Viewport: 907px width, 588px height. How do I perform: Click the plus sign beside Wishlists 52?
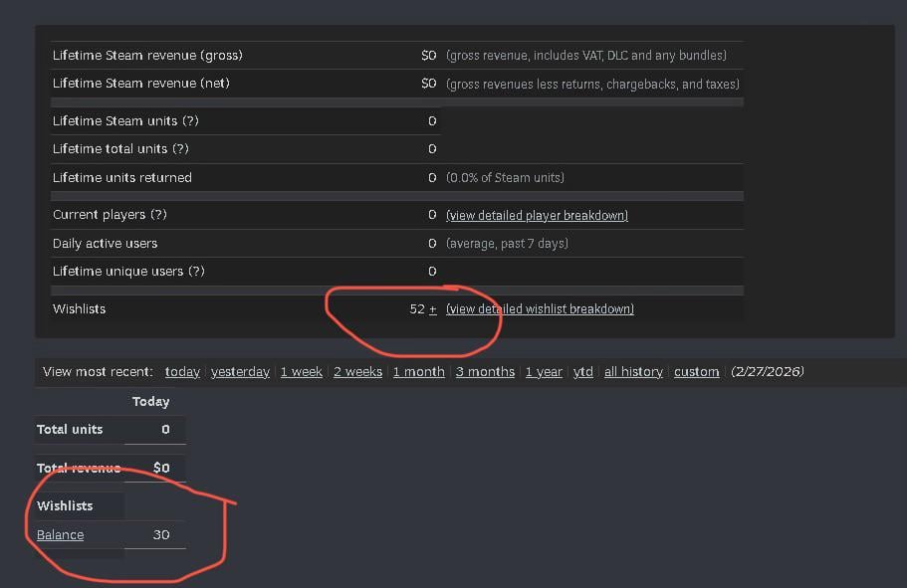coord(433,309)
